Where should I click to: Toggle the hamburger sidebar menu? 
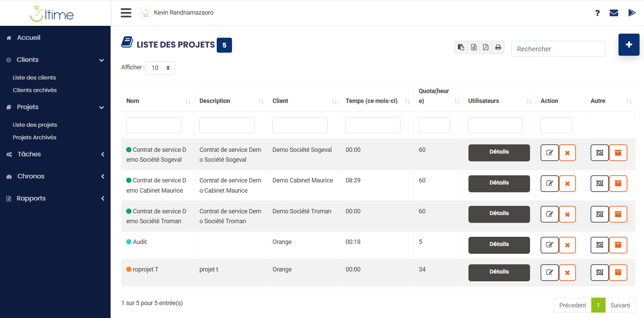[126, 13]
